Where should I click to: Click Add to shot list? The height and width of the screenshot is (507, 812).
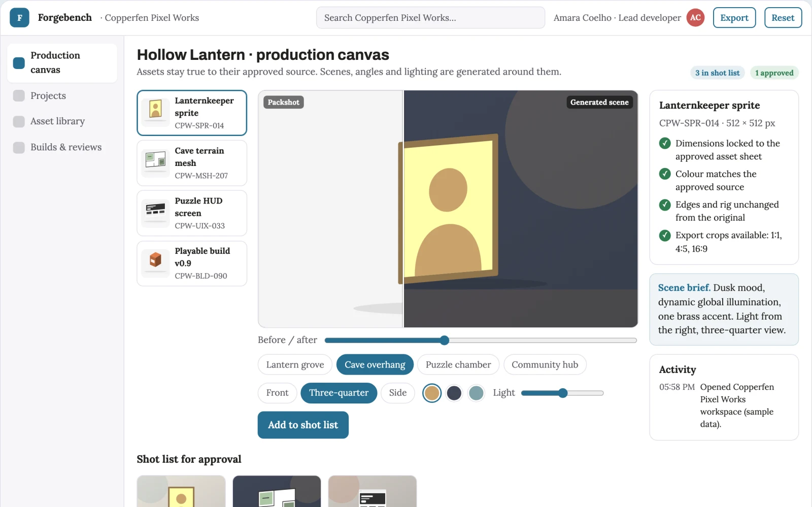coord(303,425)
